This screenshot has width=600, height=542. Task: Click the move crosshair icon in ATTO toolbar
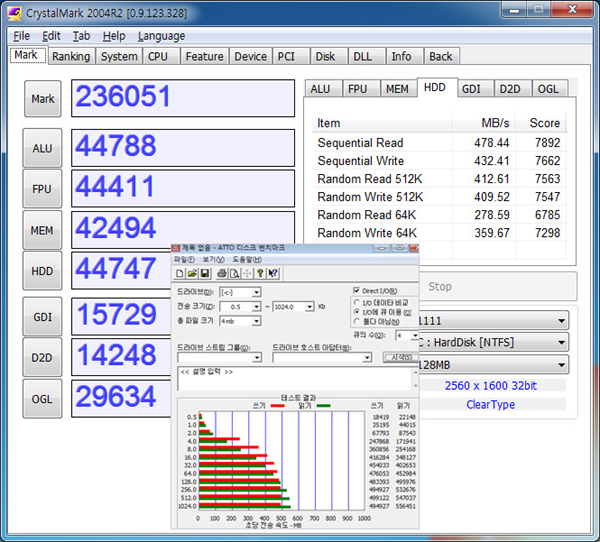click(247, 273)
